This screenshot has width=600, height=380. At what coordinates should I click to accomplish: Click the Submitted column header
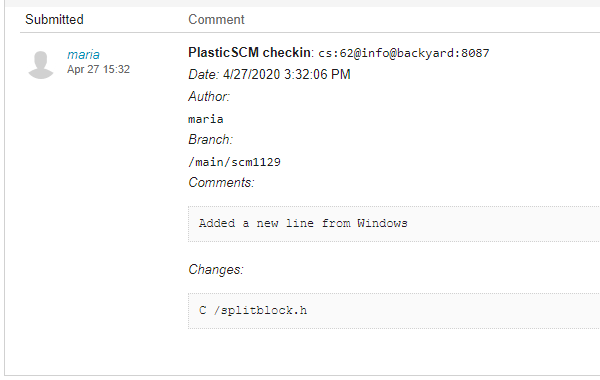point(54,20)
